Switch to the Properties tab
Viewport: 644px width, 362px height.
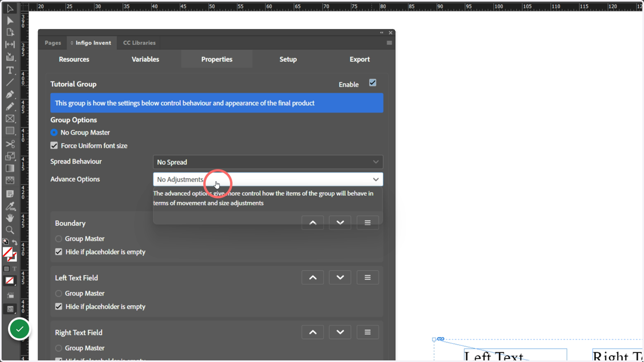217,59
